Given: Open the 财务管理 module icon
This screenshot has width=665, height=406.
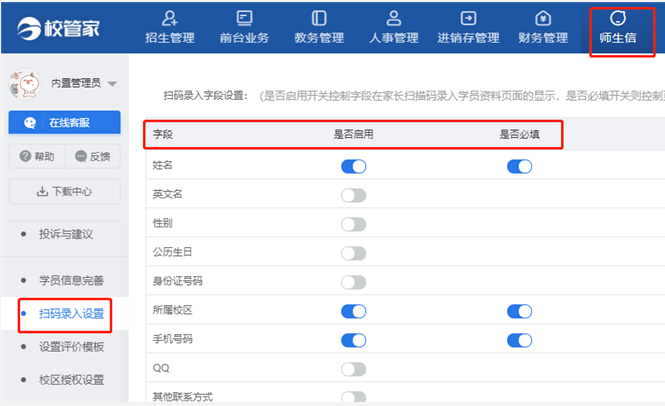Looking at the screenshot, I should tap(543, 18).
